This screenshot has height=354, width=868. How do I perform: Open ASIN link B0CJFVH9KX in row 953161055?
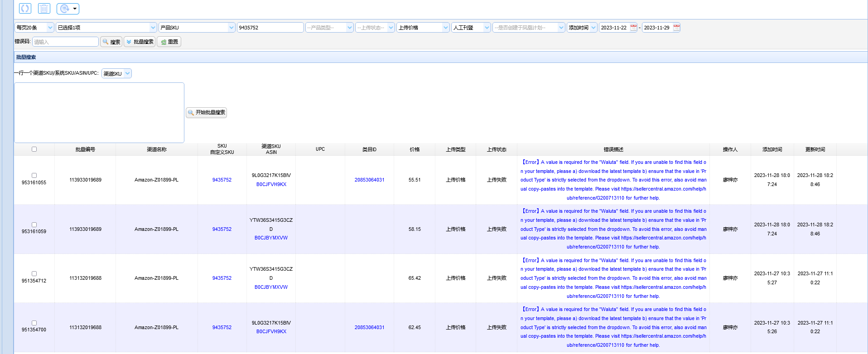coord(271,184)
